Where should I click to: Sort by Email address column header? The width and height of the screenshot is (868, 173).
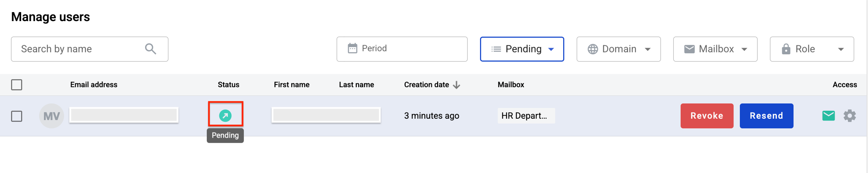pos(93,85)
